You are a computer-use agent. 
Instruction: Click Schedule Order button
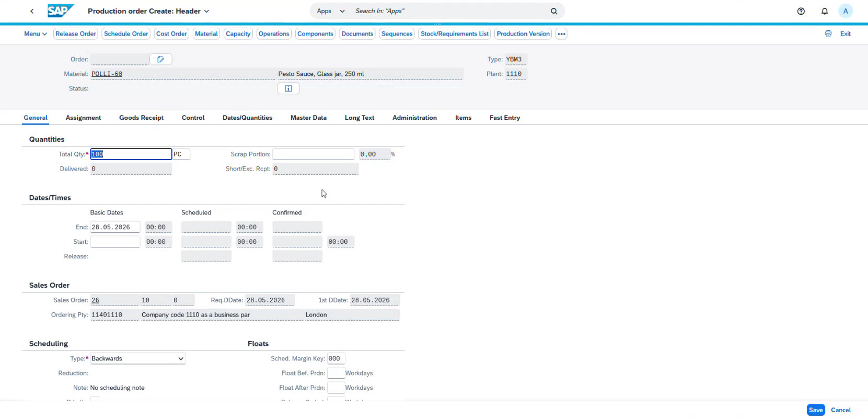pyautogui.click(x=126, y=34)
